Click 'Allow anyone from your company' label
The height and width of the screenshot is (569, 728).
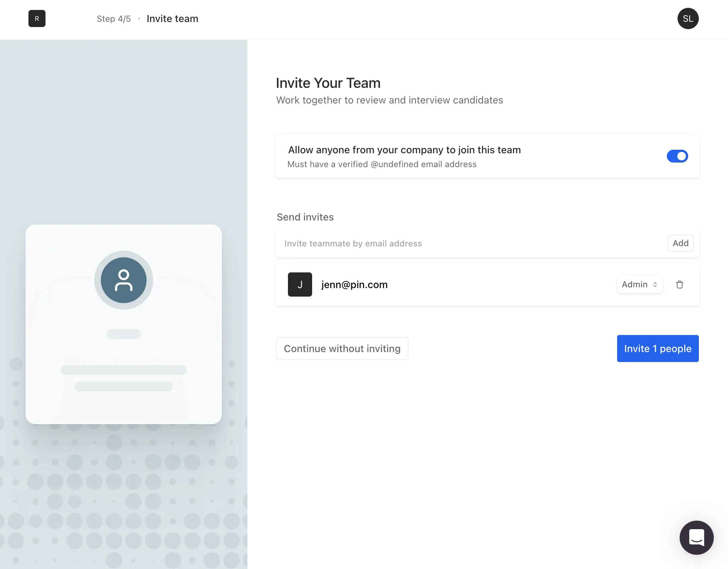point(405,150)
